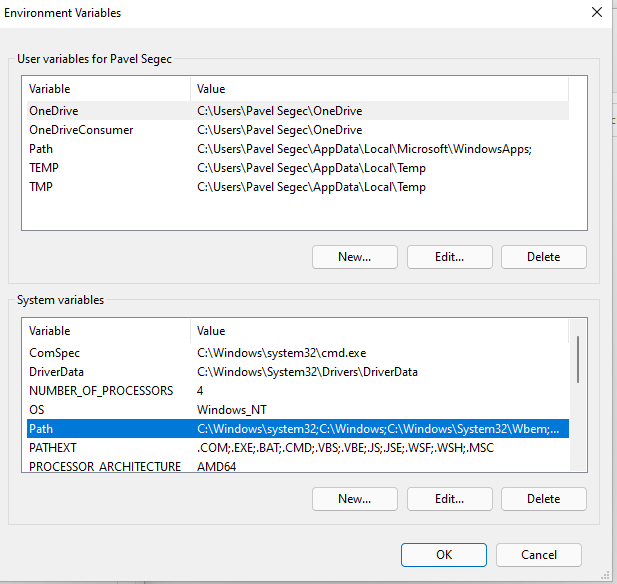This screenshot has height=584, width=617.
Task: Select PROCESSOR_ARCHITECTURE system variable
Action: pyautogui.click(x=298, y=466)
